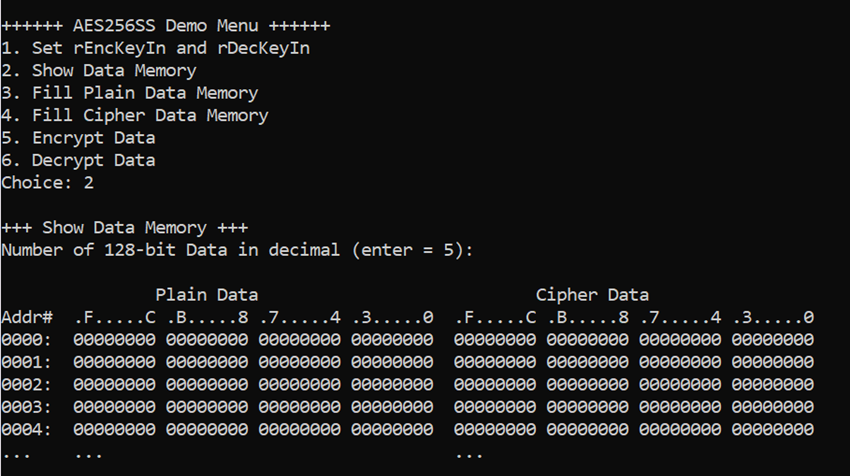Image resolution: width=850 pixels, height=476 pixels.
Task: Click the 'Plain Data' column header
Action: [207, 295]
